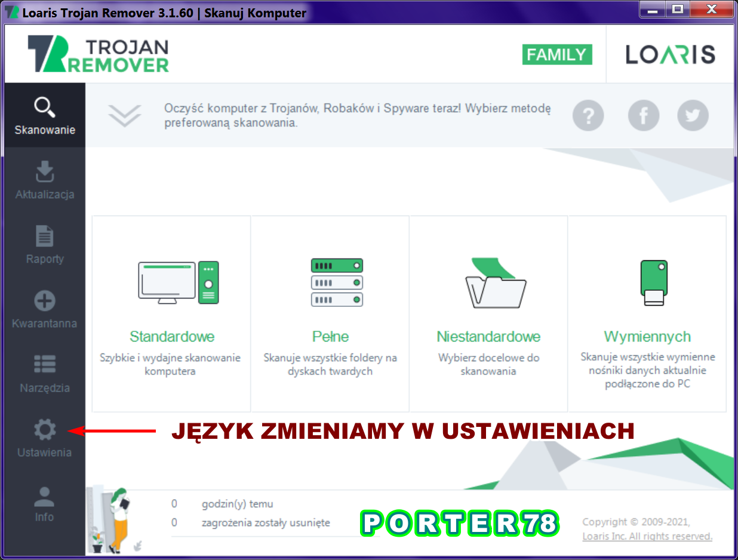The width and height of the screenshot is (738, 560).
Task: Click the 'godzin(y) temu' status text
Action: pyautogui.click(x=238, y=504)
